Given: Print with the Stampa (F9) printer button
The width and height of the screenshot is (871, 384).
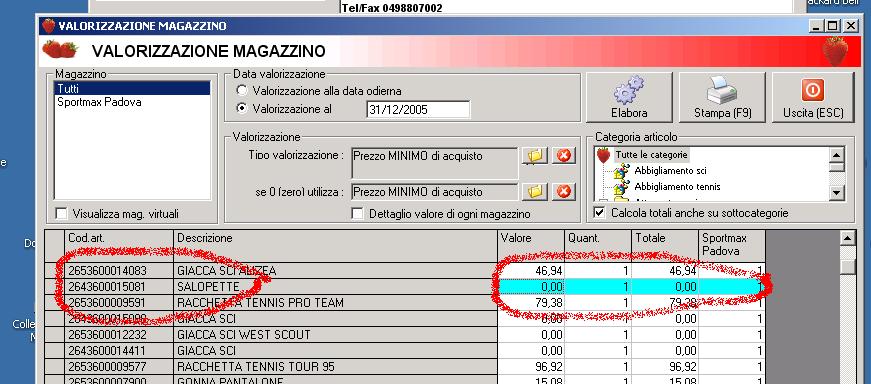Looking at the screenshot, I should pyautogui.click(x=722, y=97).
